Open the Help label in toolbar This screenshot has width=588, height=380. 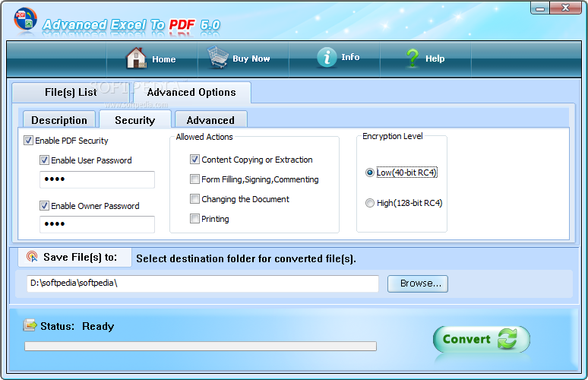[435, 59]
